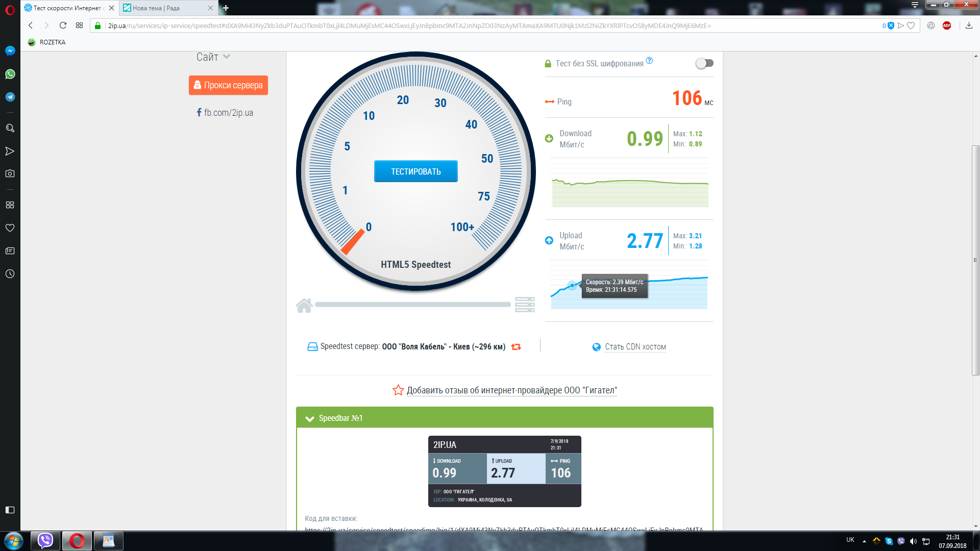Open the History clock icon
This screenshot has height=551, width=980.
click(x=10, y=274)
